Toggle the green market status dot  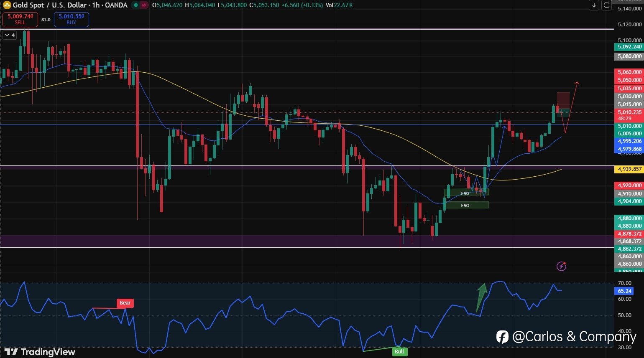(x=135, y=5)
